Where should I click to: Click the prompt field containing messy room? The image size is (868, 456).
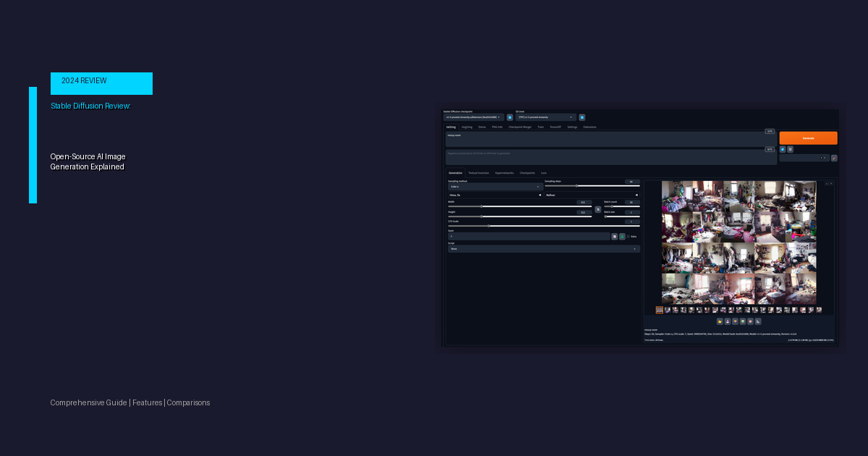(610, 139)
